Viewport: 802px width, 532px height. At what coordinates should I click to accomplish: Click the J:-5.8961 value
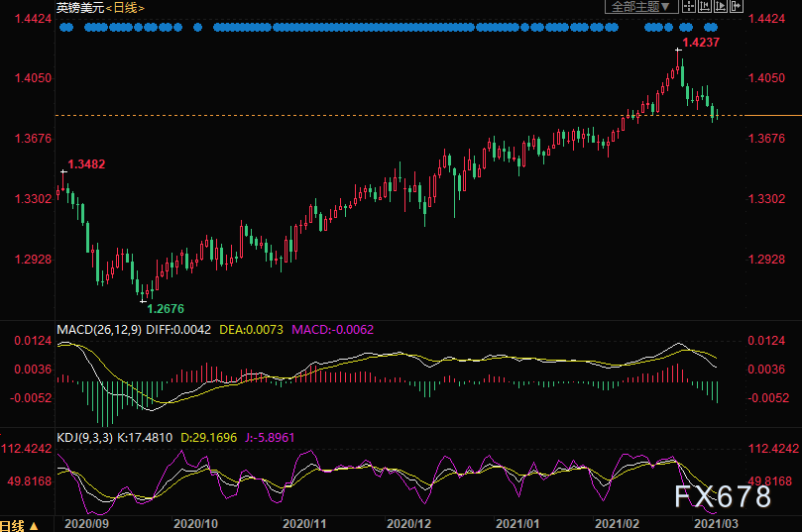click(270, 438)
